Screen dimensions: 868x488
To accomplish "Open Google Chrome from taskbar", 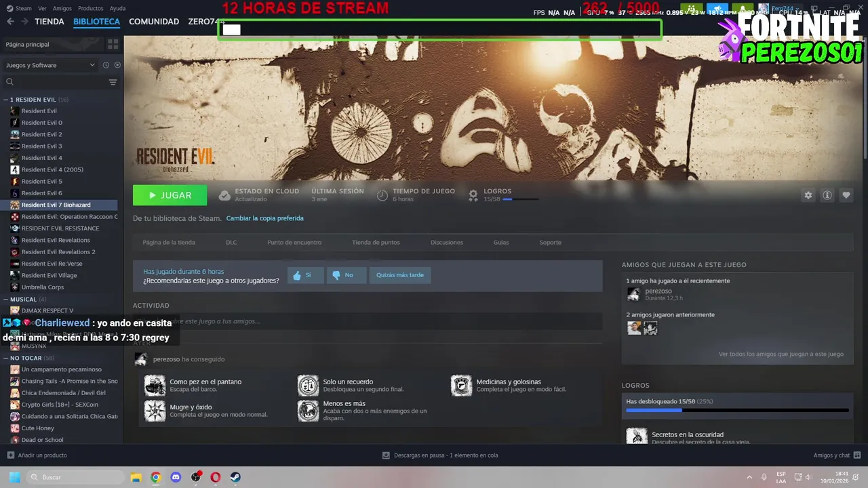I will point(156,477).
